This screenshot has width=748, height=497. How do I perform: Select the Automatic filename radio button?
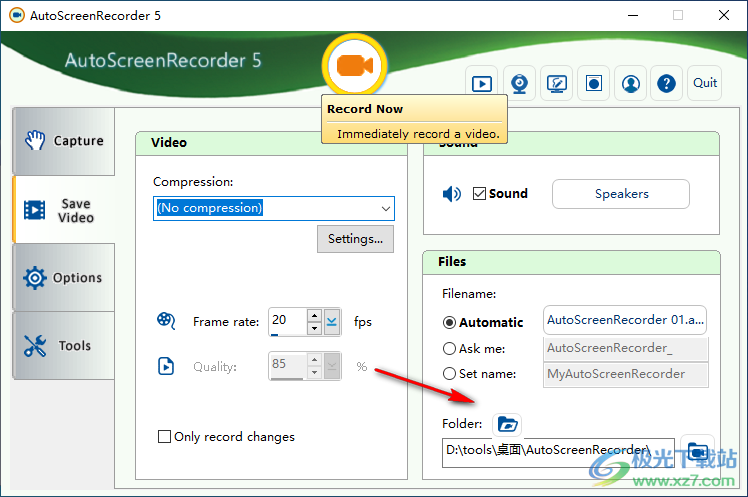(x=449, y=323)
